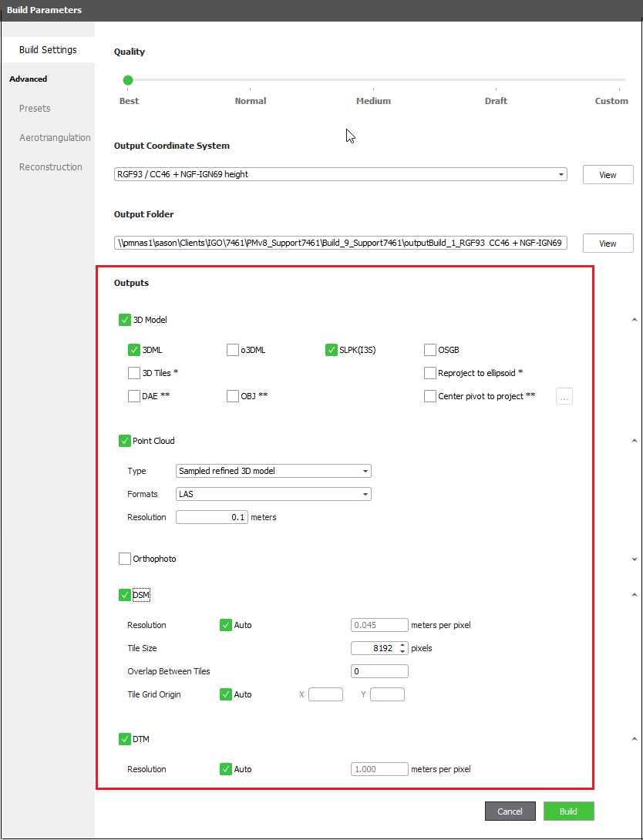Collapse the DTM section arrow
This screenshot has width=643, height=840.
(635, 739)
